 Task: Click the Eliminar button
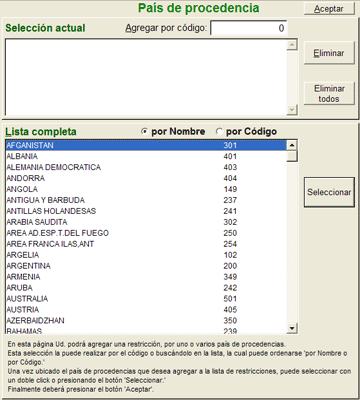pyautogui.click(x=329, y=53)
